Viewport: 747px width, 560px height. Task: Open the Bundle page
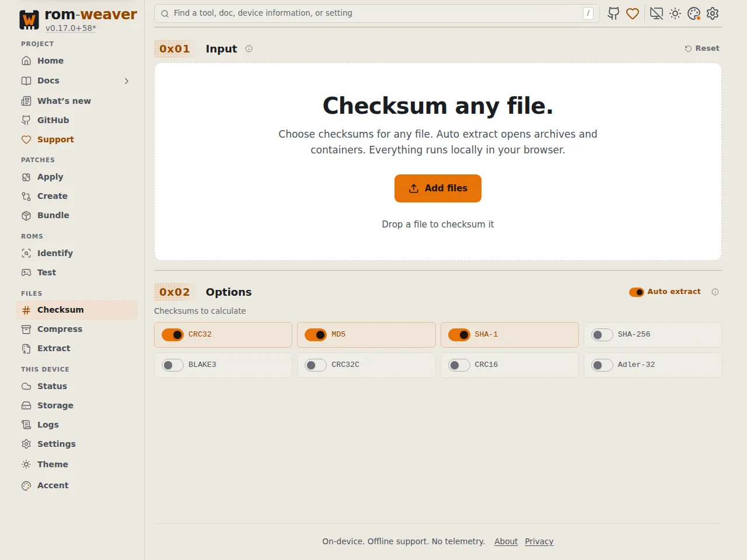77,215
